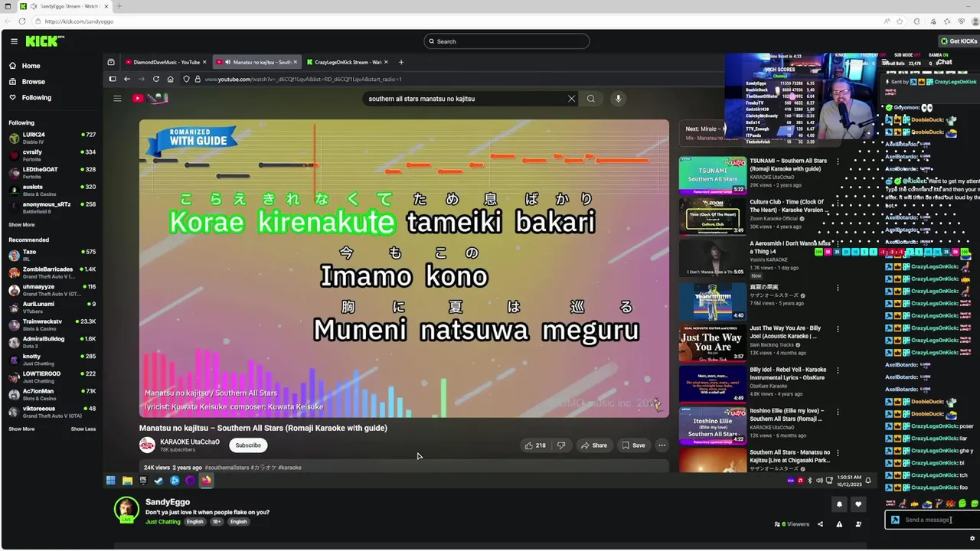The width and height of the screenshot is (980, 551).
Task: Open Just Chatting category link
Action: pos(163,522)
